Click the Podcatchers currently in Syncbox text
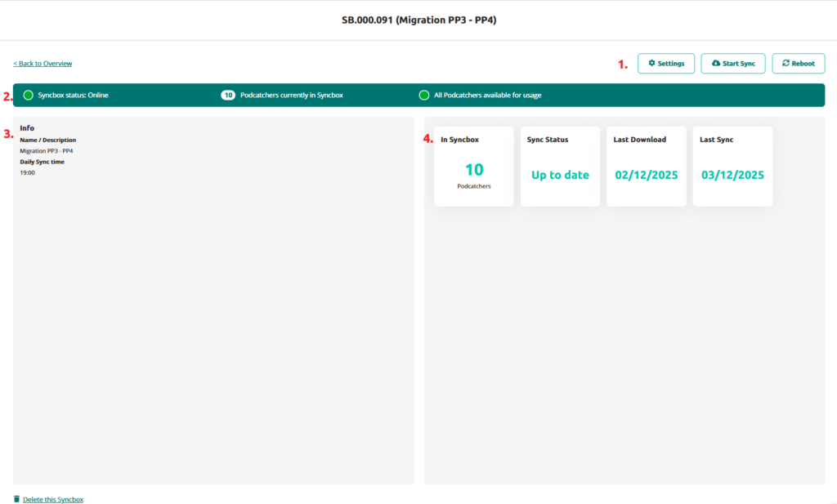Viewport: 837px width, 504px height. coord(292,96)
